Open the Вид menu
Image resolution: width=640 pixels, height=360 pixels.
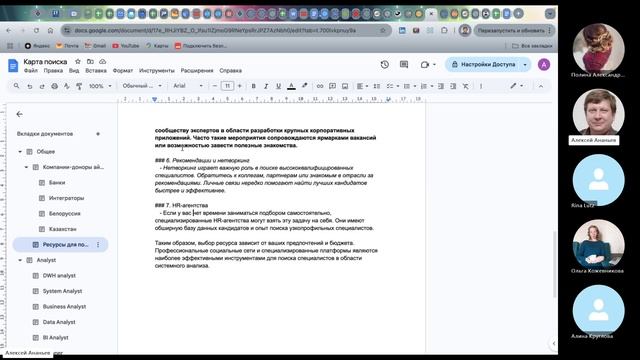coord(74,71)
